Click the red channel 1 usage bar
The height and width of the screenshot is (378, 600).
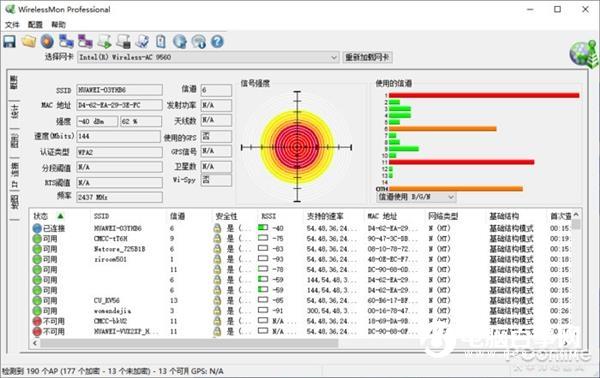pyautogui.click(x=484, y=95)
